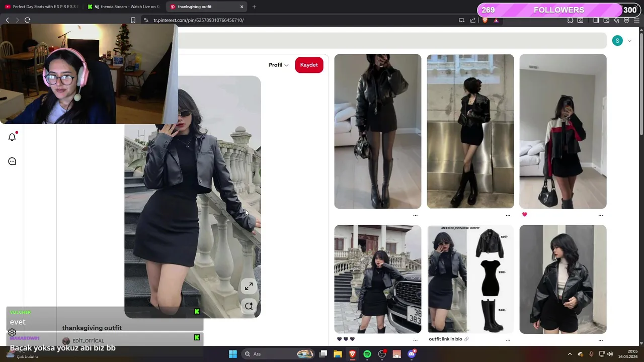Share the page via the share icon
The height and width of the screenshot is (362, 644).
click(x=473, y=20)
